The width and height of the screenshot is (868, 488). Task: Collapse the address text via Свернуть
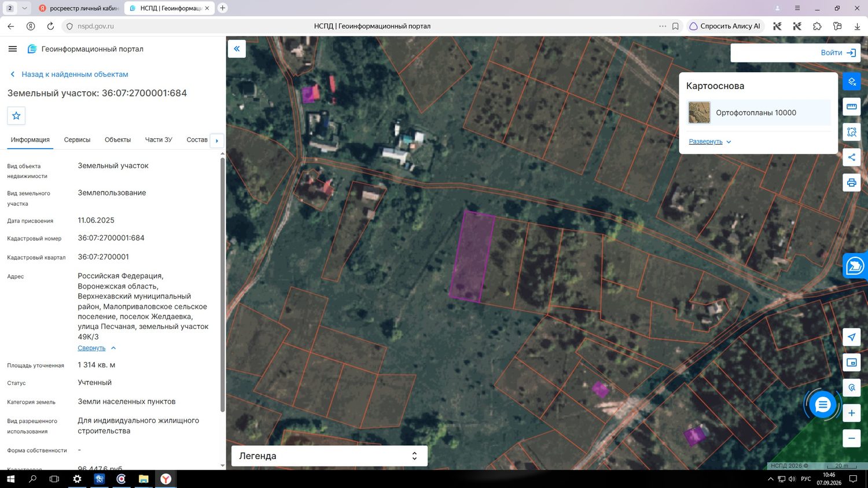coord(97,348)
